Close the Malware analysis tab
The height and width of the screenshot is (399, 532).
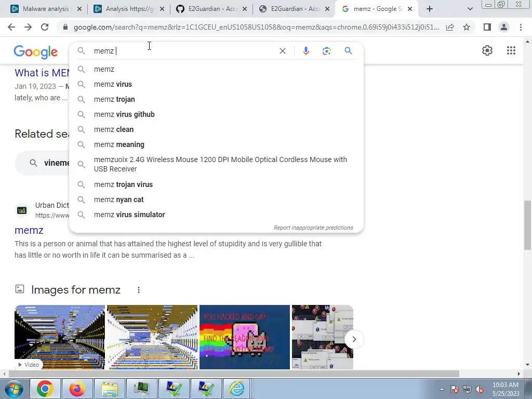click(79, 9)
